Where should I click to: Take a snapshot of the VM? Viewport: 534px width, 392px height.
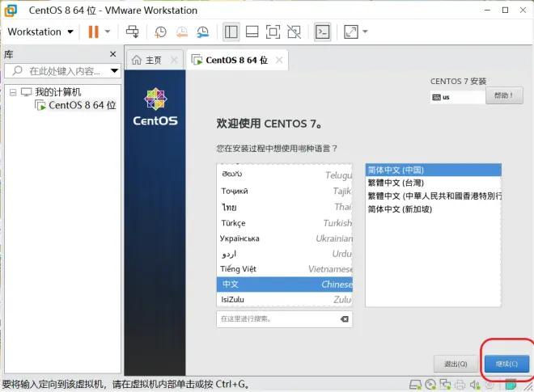160,32
